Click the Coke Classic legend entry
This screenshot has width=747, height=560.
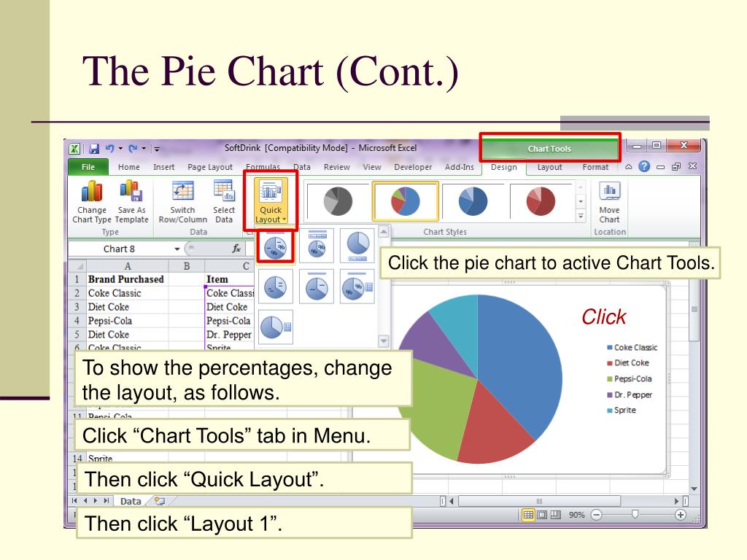(x=632, y=348)
